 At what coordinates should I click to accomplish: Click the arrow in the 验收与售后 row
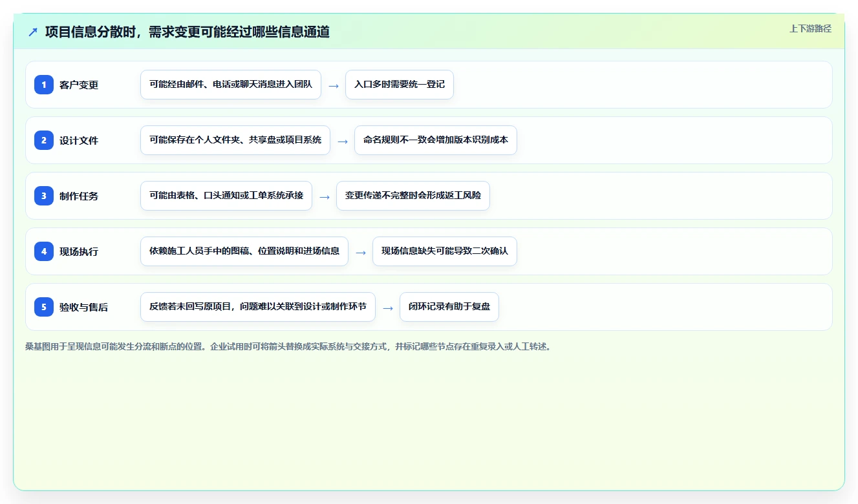388,308
